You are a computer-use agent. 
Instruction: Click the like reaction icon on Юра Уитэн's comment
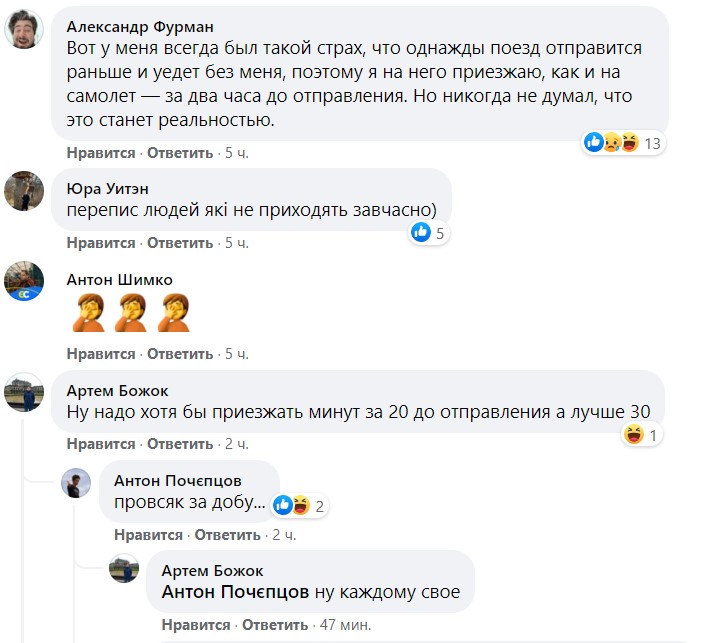point(420,233)
